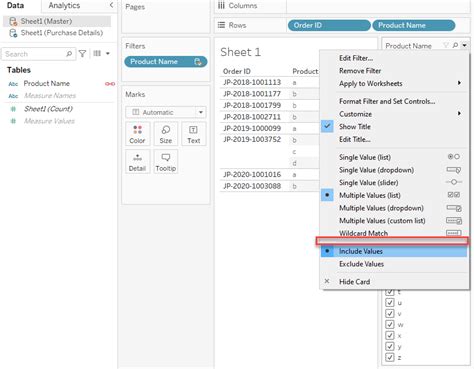
Task: Switch to the Analytics tab
Action: click(x=64, y=5)
